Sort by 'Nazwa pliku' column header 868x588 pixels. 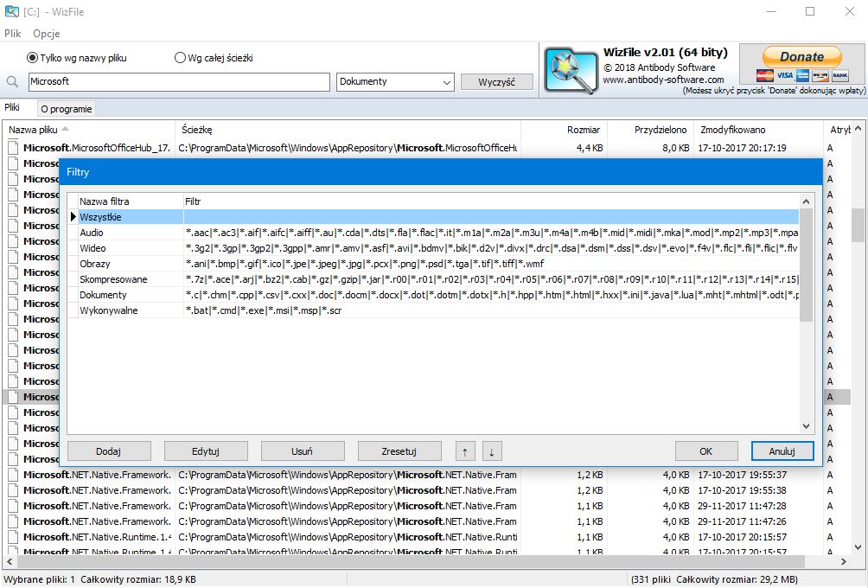[88, 130]
